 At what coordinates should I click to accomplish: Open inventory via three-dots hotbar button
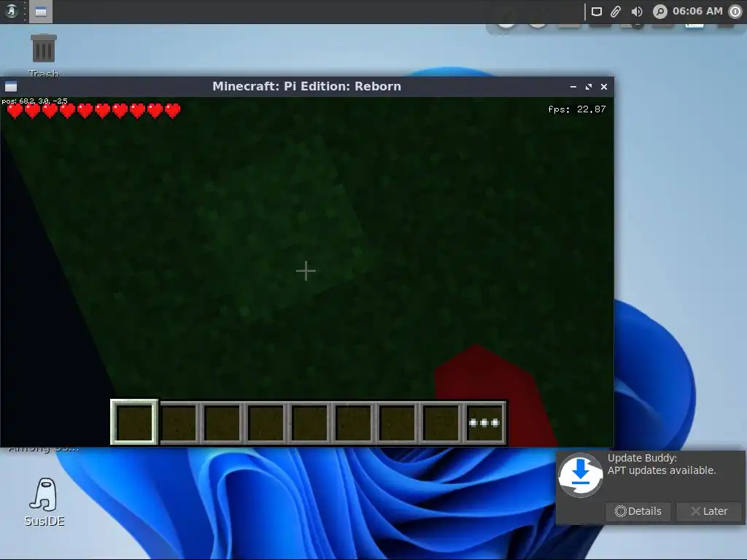484,422
